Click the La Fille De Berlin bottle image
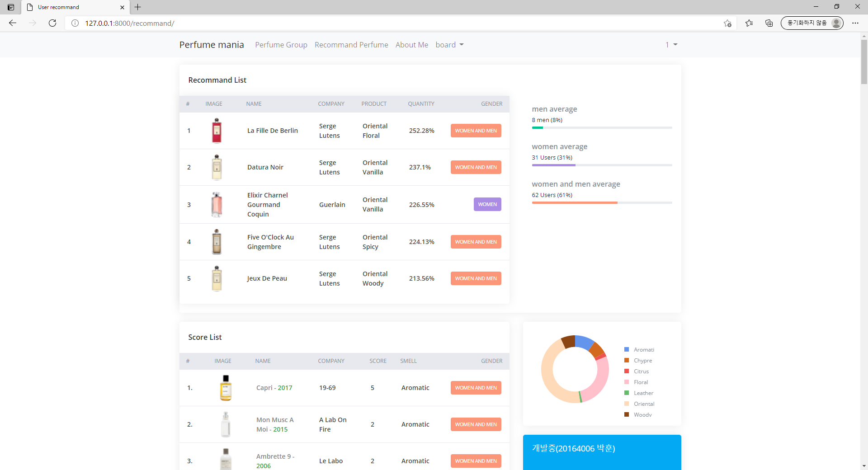The width and height of the screenshot is (868, 470). pyautogui.click(x=217, y=131)
